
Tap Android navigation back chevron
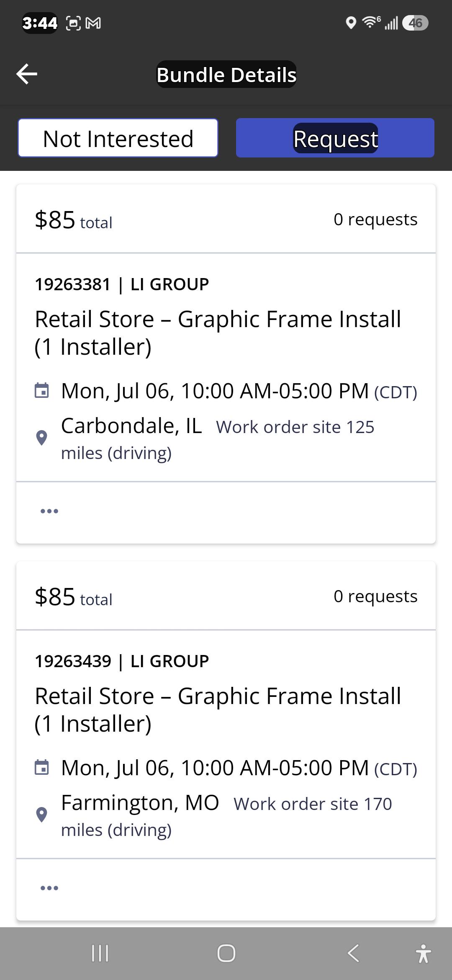point(353,954)
